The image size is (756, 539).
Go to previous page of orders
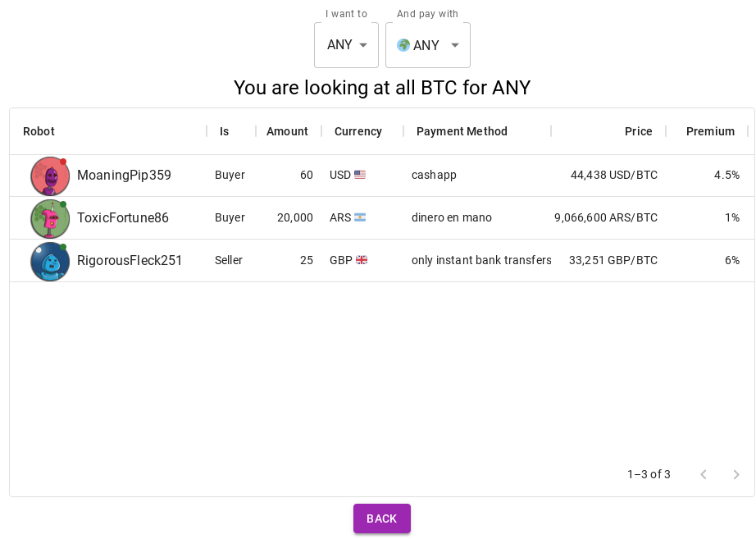point(703,474)
